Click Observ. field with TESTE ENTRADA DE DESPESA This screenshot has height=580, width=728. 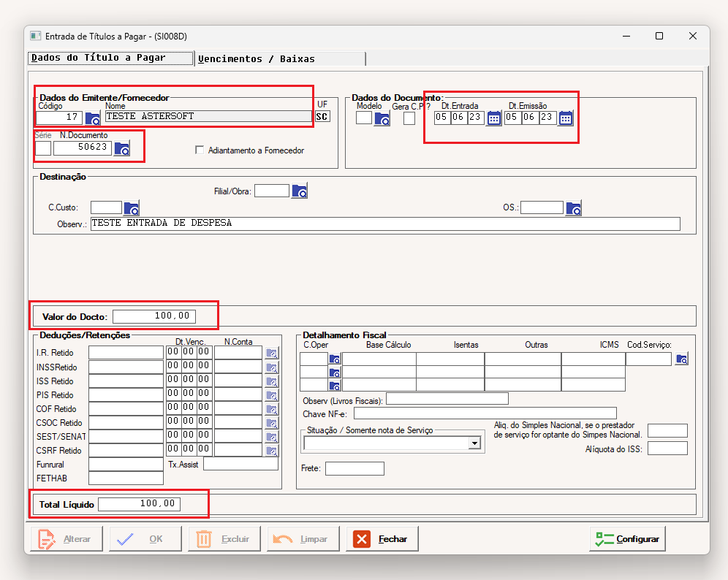pyautogui.click(x=385, y=224)
